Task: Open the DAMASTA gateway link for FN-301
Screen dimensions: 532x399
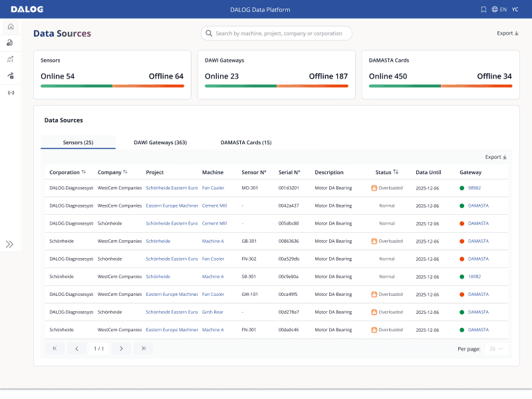Action: pyautogui.click(x=478, y=330)
